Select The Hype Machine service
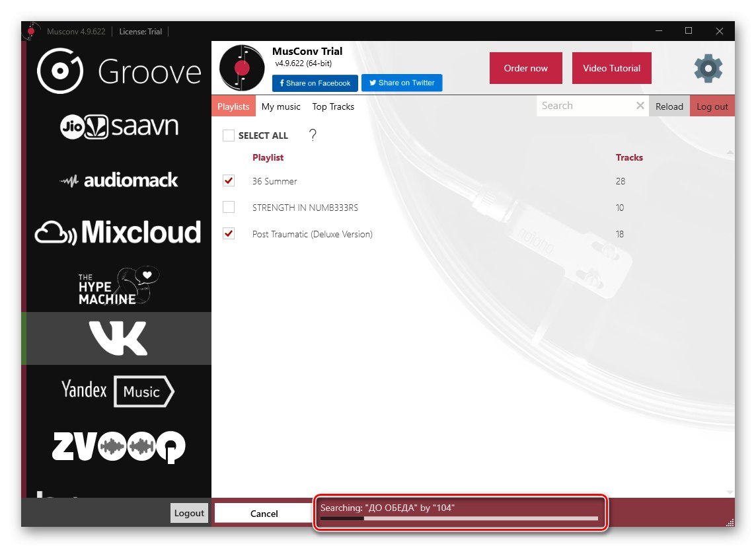The width and height of the screenshot is (756, 548). click(118, 286)
